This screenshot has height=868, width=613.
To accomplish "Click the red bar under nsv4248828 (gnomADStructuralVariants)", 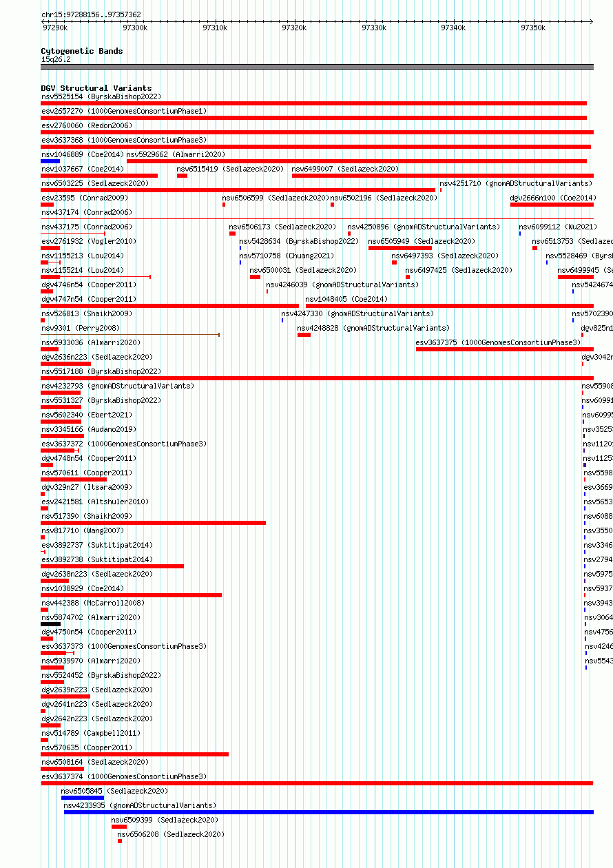I will 304,335.
